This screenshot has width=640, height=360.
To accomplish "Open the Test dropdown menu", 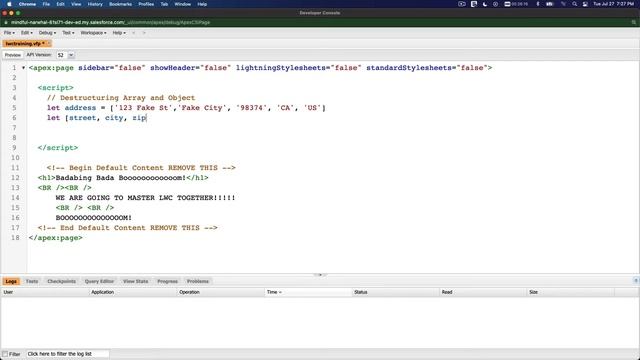I will pos(68,33).
